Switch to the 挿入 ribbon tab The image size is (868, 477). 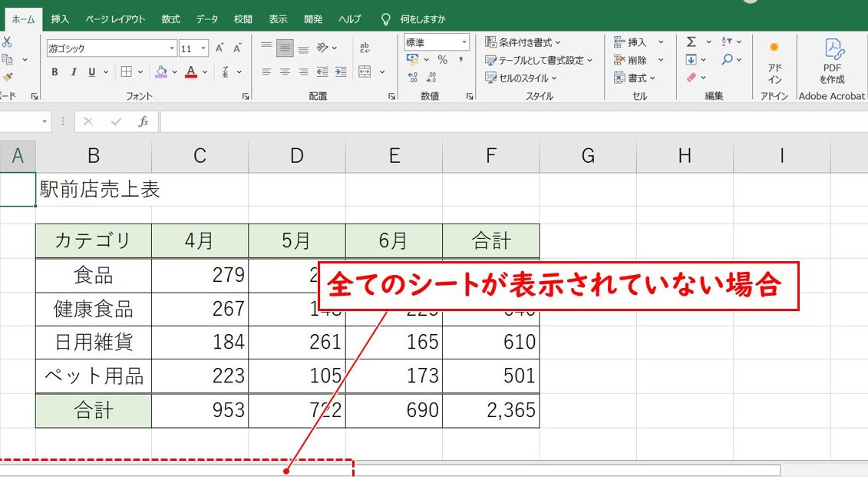click(60, 19)
